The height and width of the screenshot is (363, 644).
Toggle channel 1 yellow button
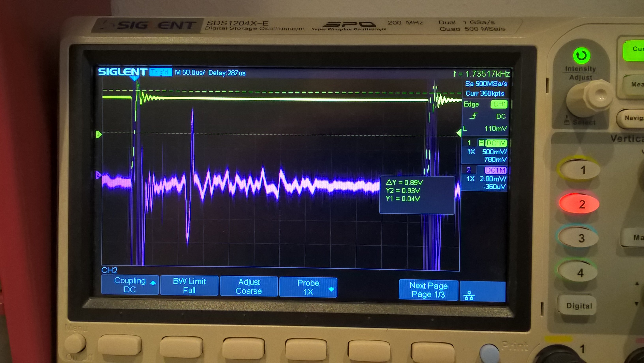click(x=579, y=170)
